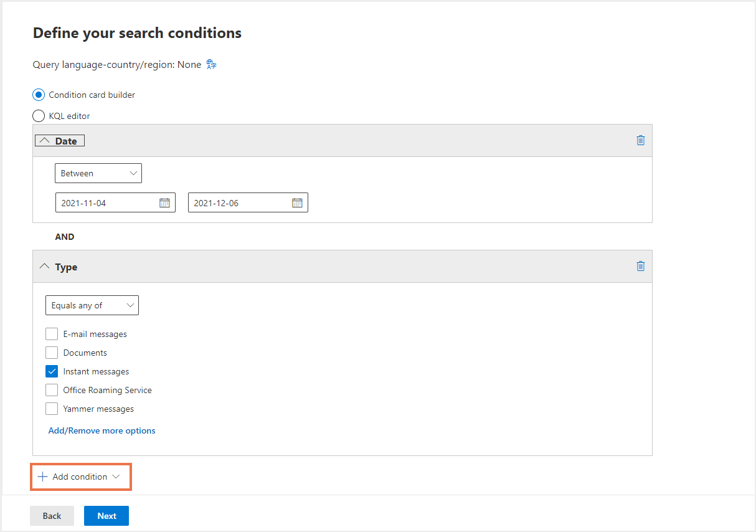Open the Between date operator dropdown
Screen dimensions: 756x532
[98, 173]
